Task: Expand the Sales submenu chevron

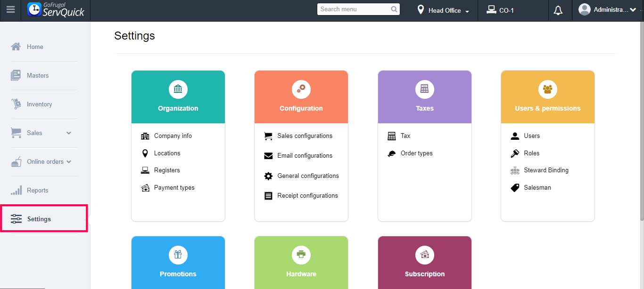Action: (x=69, y=133)
